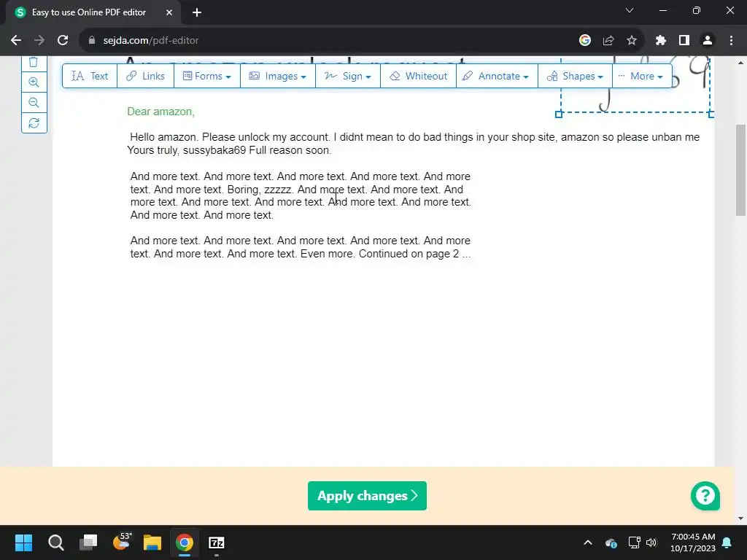Screen dimensions: 747x560
Task: Open the Windows Start menu
Action: click(x=23, y=542)
